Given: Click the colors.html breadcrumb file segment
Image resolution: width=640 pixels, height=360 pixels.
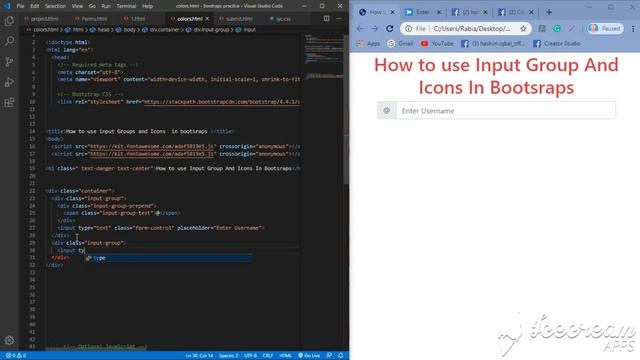Looking at the screenshot, I should click(x=42, y=30).
